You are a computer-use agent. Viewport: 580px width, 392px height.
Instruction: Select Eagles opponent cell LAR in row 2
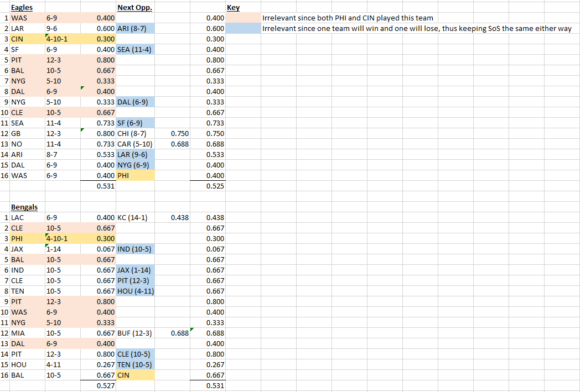[27, 28]
